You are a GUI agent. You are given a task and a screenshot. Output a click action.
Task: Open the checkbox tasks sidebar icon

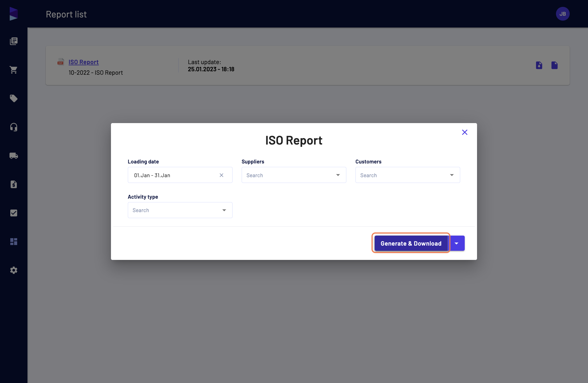click(x=13, y=213)
